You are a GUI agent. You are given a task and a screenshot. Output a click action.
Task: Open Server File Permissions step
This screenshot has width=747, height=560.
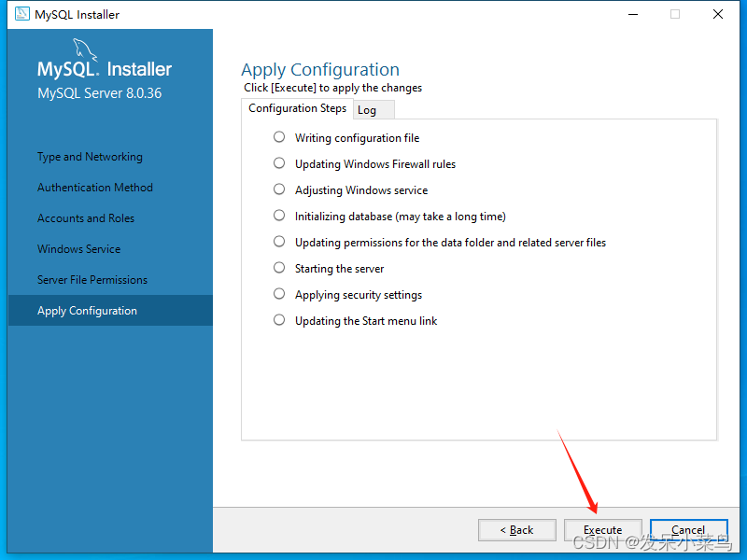pyautogui.click(x=92, y=279)
